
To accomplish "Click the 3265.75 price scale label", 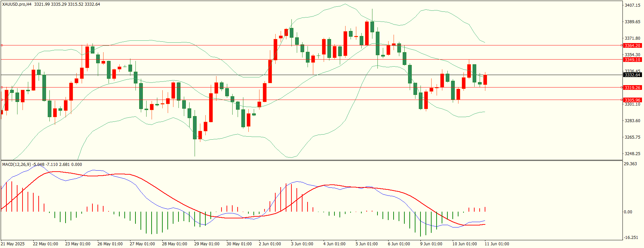I will pos(632,137).
